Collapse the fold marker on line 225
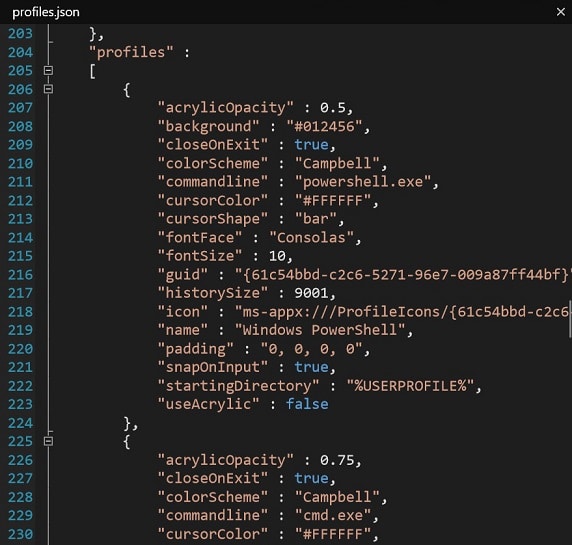 coord(49,441)
